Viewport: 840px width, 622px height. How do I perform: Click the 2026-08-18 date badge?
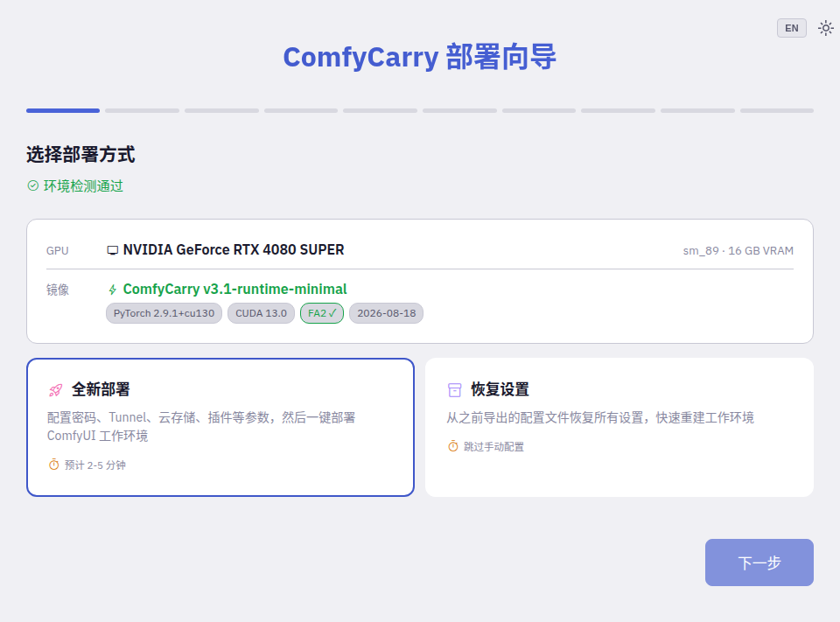(x=386, y=313)
